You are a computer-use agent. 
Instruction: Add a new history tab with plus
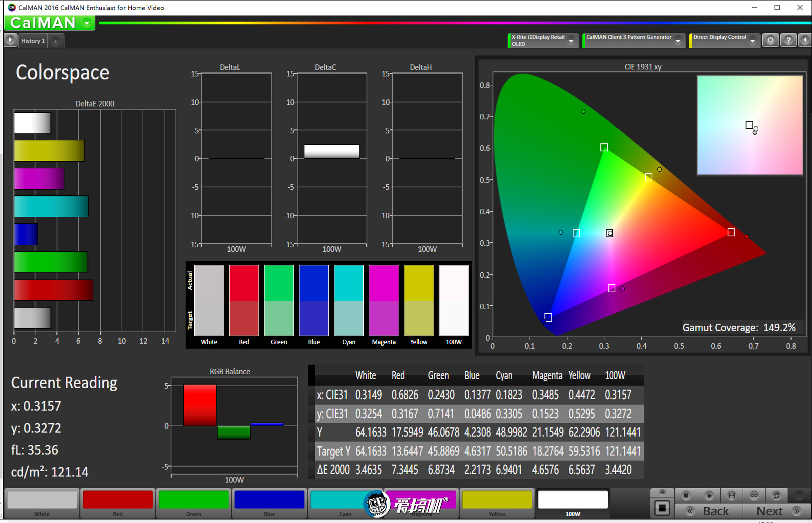[55, 41]
